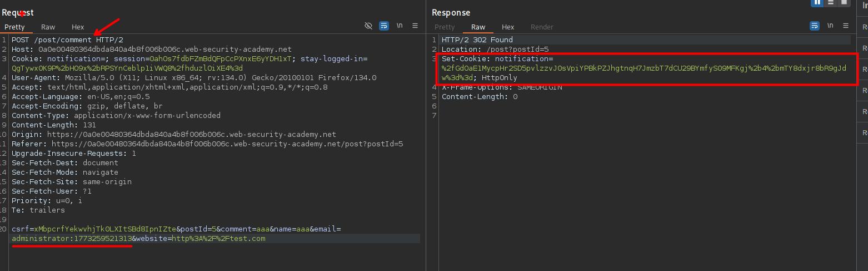Viewport: 868px width, 271px height.
Task: Switch Request view to Hex tab
Action: pyautogui.click(x=78, y=27)
